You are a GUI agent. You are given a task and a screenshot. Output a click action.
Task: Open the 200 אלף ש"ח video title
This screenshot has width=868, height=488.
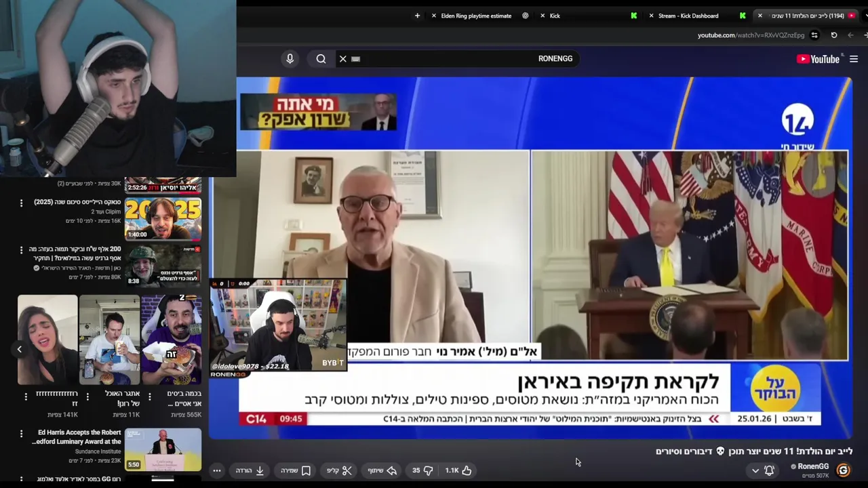(75, 253)
